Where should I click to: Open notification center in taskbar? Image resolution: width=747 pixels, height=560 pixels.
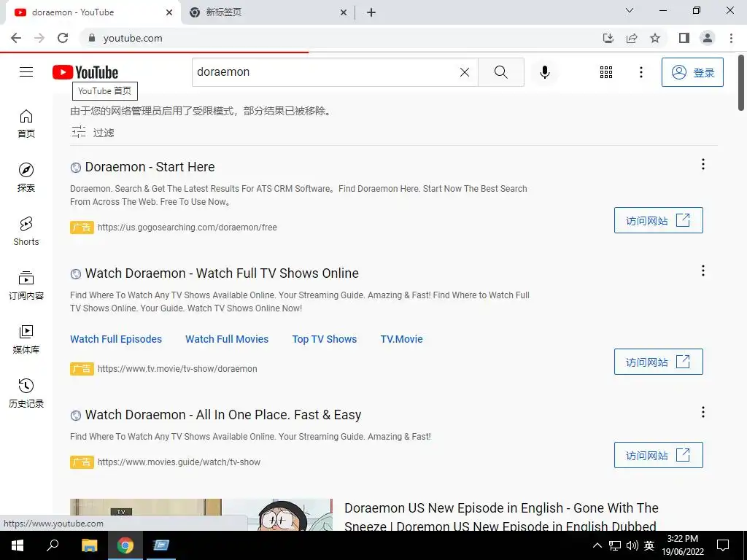click(x=723, y=545)
